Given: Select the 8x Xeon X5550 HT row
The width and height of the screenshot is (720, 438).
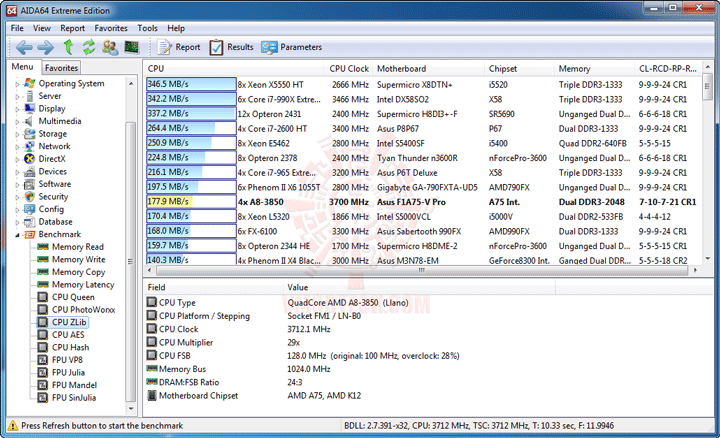Looking at the screenshot, I should coord(422,84).
